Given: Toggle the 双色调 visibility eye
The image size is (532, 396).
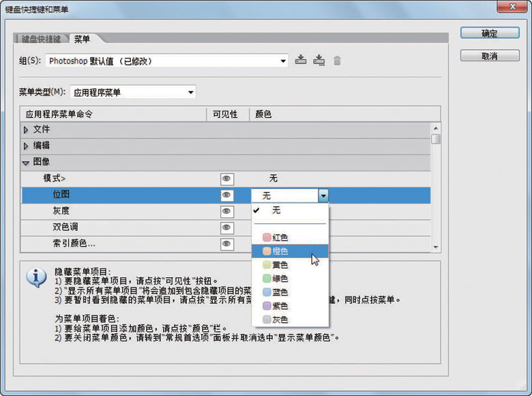Looking at the screenshot, I should 227,227.
